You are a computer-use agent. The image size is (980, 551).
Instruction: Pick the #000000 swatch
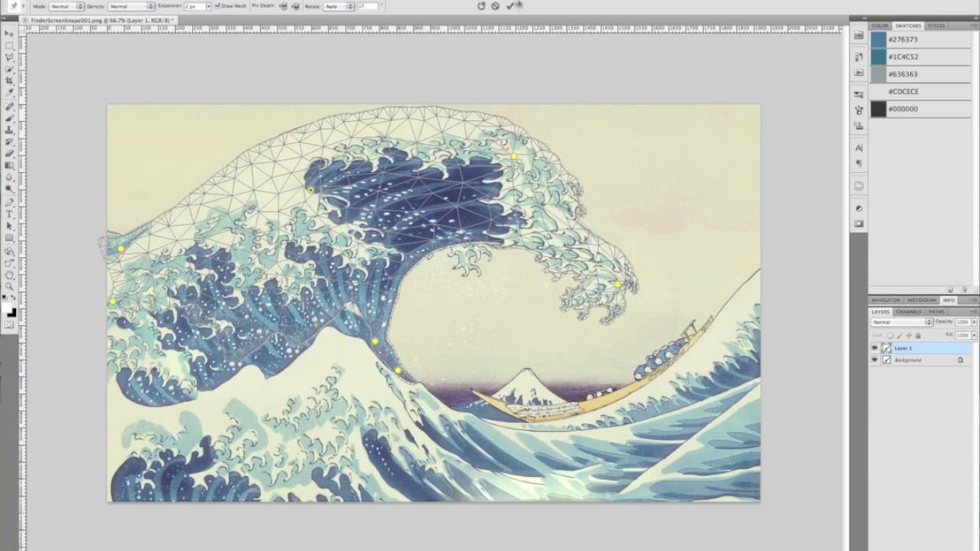point(878,109)
